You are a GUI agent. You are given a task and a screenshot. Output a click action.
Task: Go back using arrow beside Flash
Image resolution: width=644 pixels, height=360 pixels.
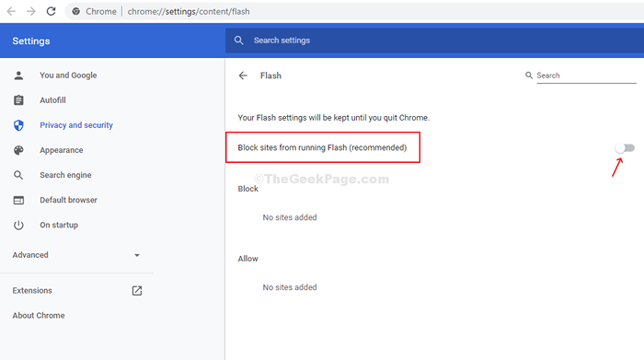243,75
